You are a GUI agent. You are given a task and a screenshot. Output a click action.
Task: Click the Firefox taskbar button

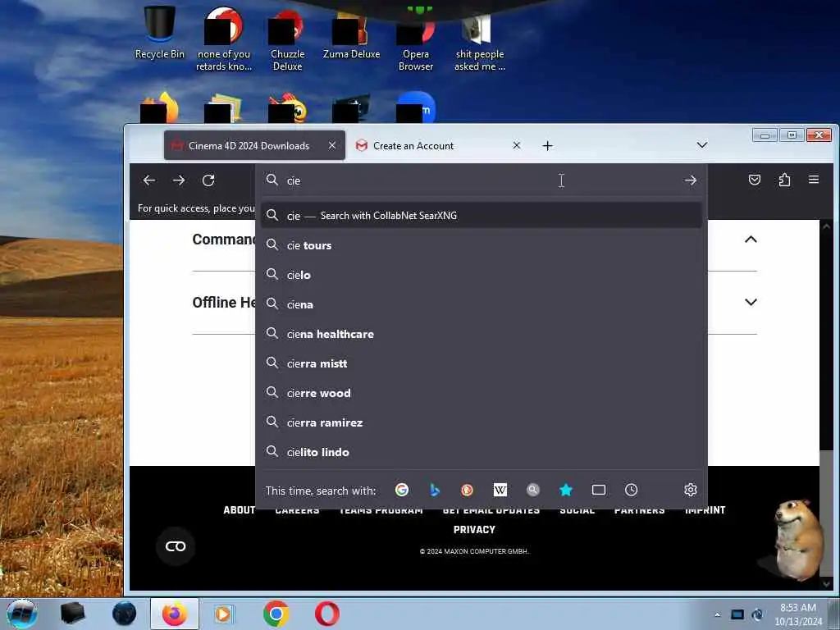coord(175,614)
